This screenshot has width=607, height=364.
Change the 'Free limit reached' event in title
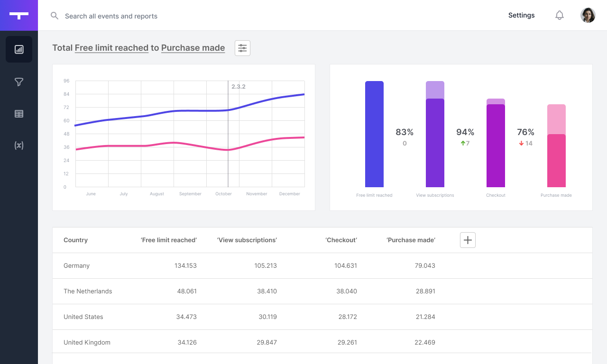tap(111, 48)
